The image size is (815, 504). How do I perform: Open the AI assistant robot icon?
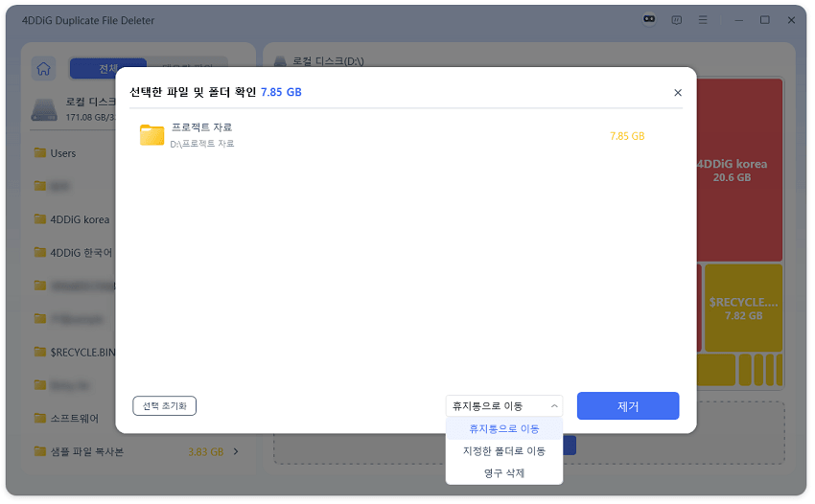pyautogui.click(x=649, y=20)
